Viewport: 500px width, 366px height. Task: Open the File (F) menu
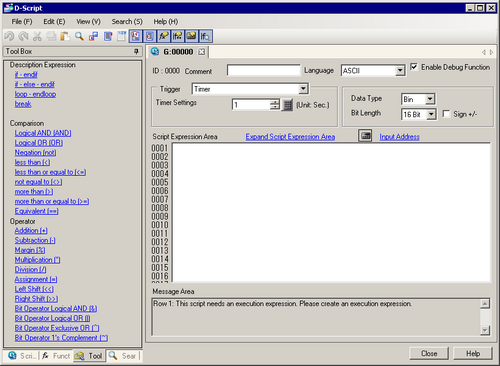click(x=22, y=22)
